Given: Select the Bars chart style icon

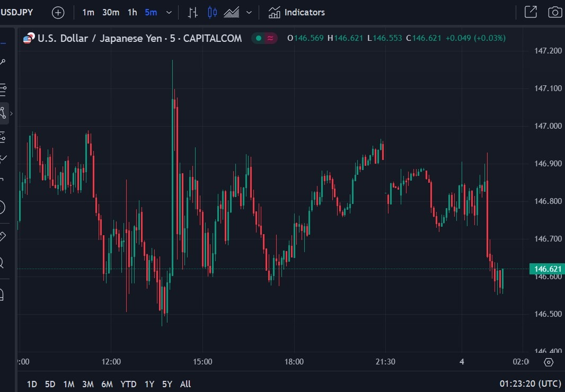Looking at the screenshot, I should pos(193,13).
